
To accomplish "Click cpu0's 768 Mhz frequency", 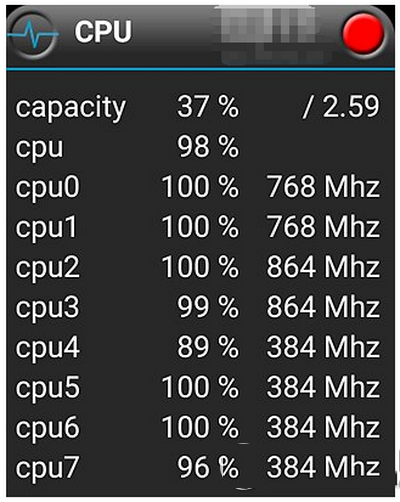I will 323,187.
